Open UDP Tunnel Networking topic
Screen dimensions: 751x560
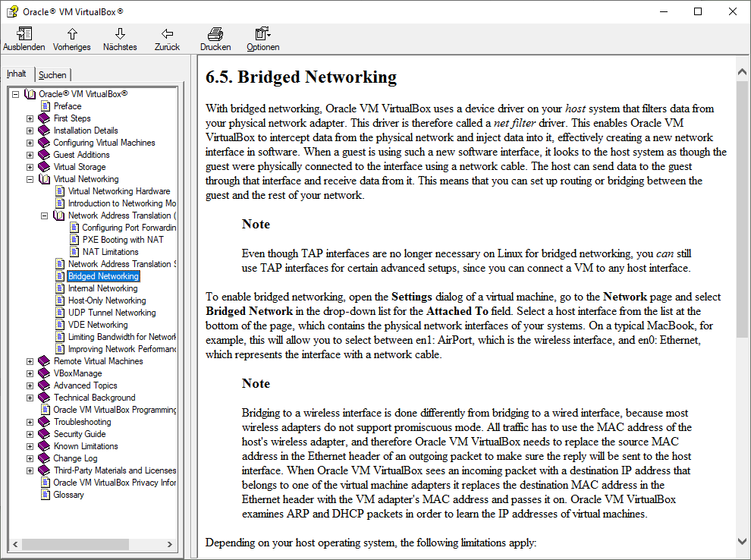pyautogui.click(x=112, y=313)
